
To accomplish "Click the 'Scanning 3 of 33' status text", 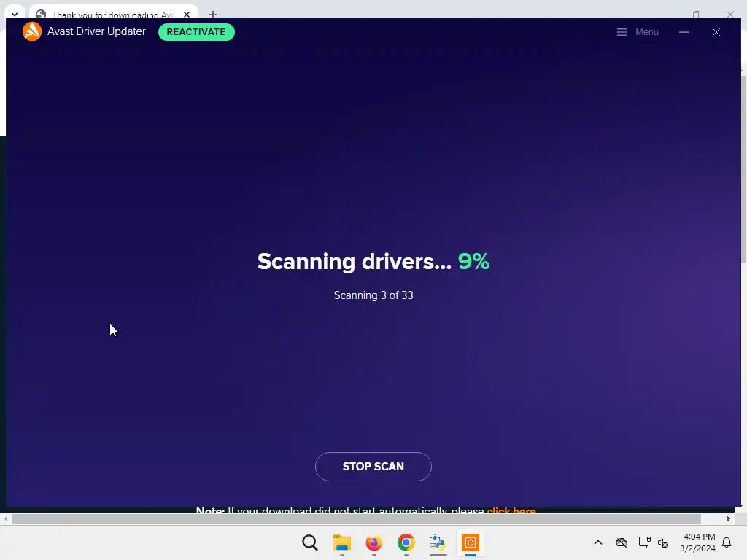I will [373, 295].
